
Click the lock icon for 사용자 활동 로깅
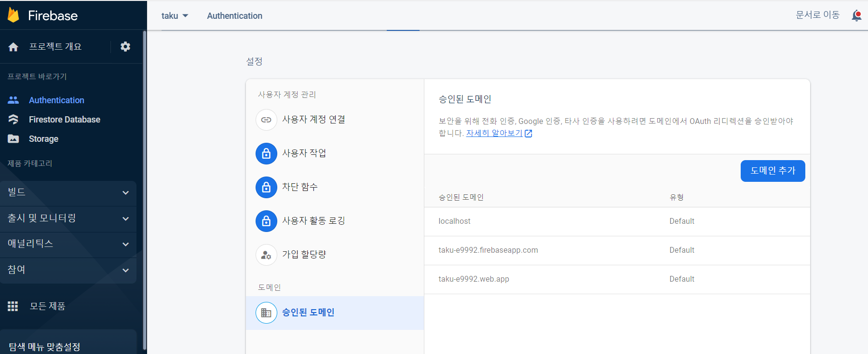coord(266,221)
